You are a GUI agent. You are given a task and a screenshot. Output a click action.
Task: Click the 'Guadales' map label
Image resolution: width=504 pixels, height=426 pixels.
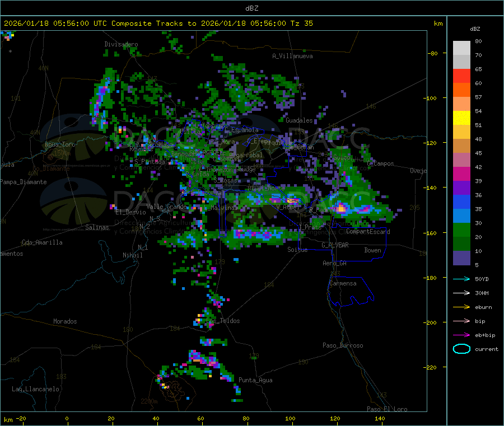tap(299, 120)
